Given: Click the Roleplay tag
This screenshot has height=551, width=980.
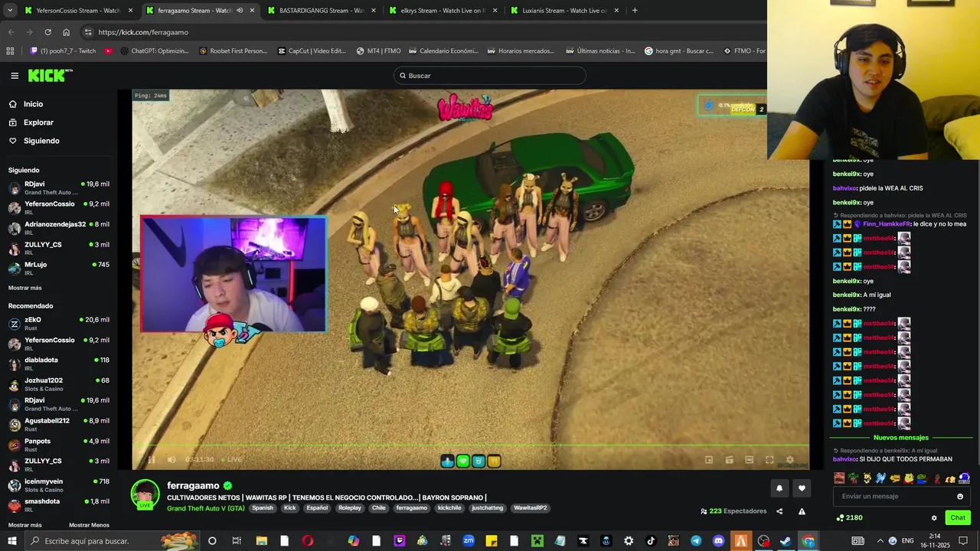Looking at the screenshot, I should (350, 508).
